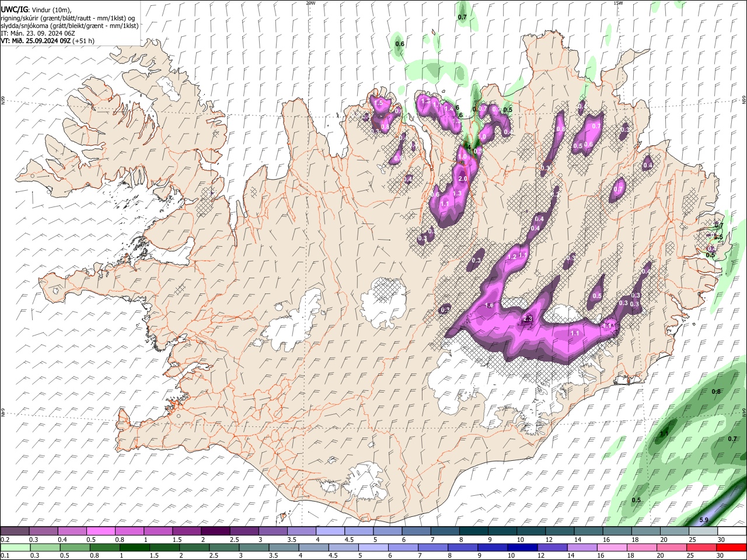Click the '4.5' label under the lower legend row
Screen dimensions: 747x560
click(334, 556)
